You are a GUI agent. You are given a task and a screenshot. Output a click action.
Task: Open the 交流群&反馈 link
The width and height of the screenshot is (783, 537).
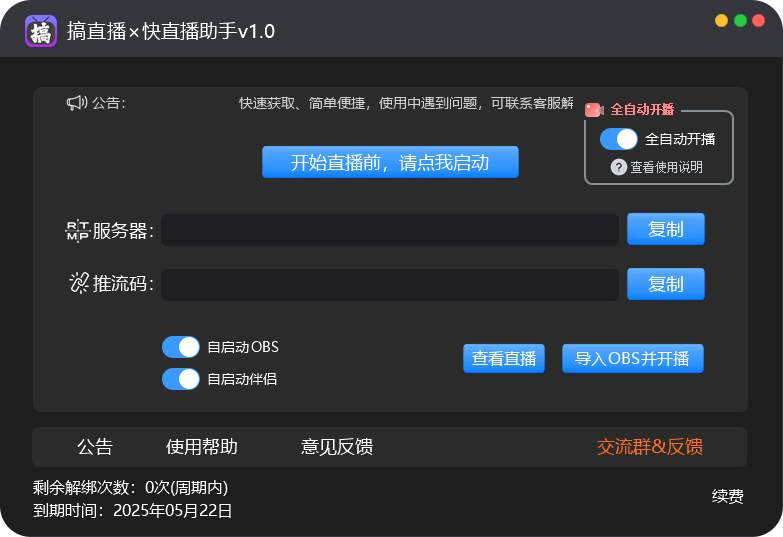(x=650, y=447)
